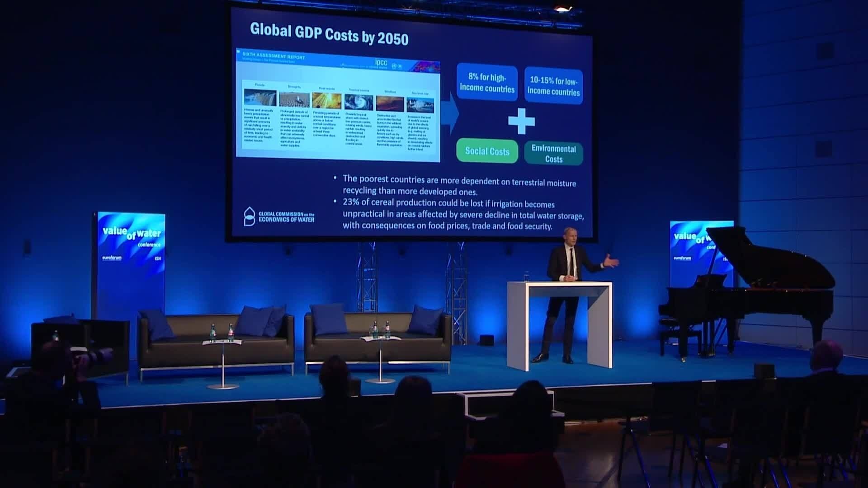Image resolution: width=868 pixels, height=488 pixels.
Task: Click the green Social Costs box
Action: [487, 151]
